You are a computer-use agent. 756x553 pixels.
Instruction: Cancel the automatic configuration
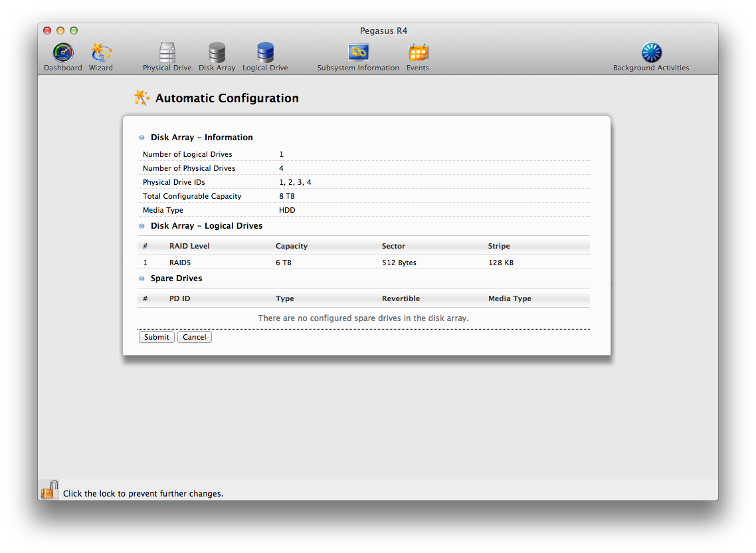195,337
